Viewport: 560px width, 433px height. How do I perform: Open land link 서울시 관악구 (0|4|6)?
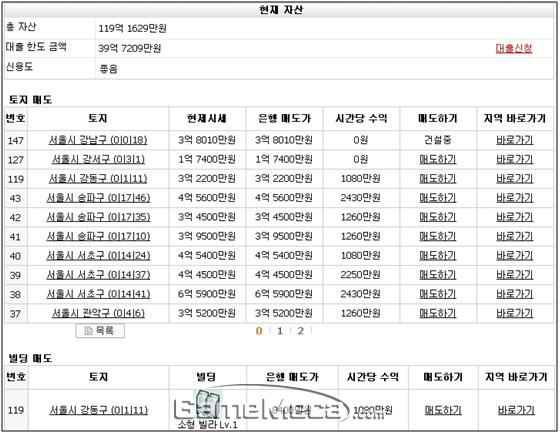pos(98,313)
